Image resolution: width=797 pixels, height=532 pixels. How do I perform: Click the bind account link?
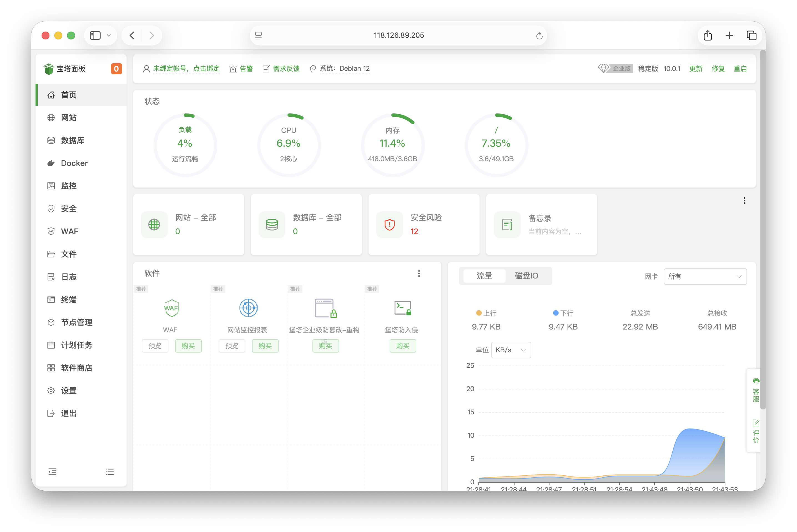tap(186, 69)
